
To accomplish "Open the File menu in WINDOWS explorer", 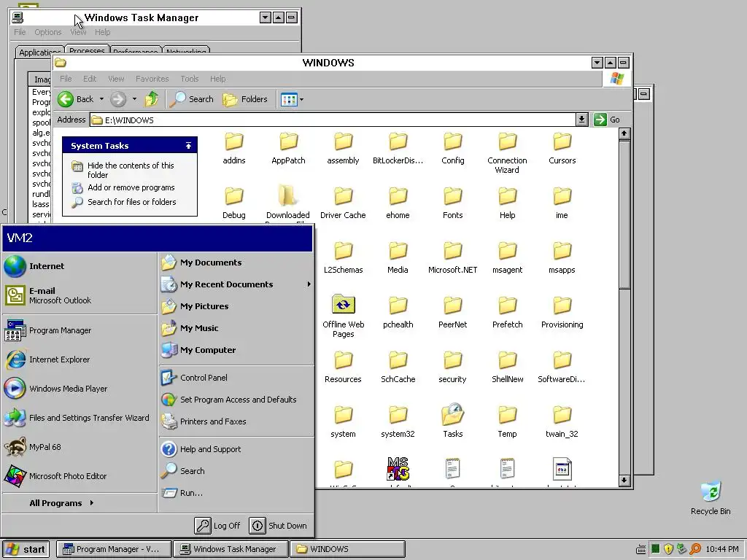I will click(x=66, y=79).
